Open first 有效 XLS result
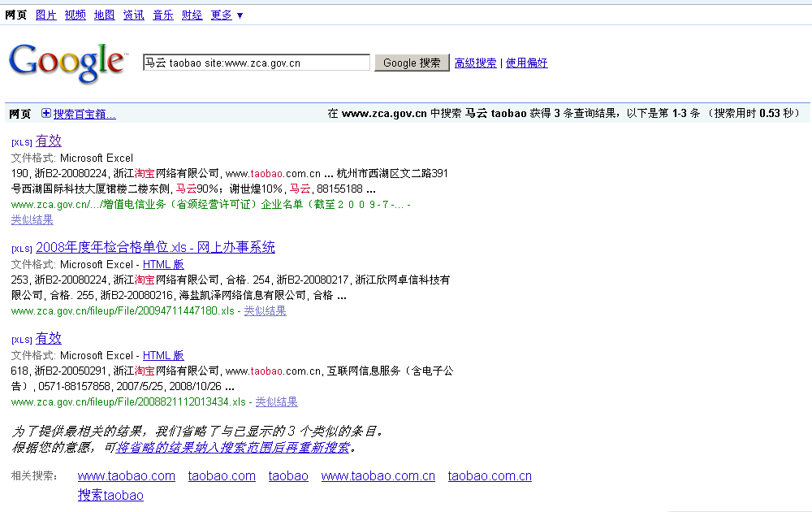This screenshot has height=512, width=812. coord(48,141)
